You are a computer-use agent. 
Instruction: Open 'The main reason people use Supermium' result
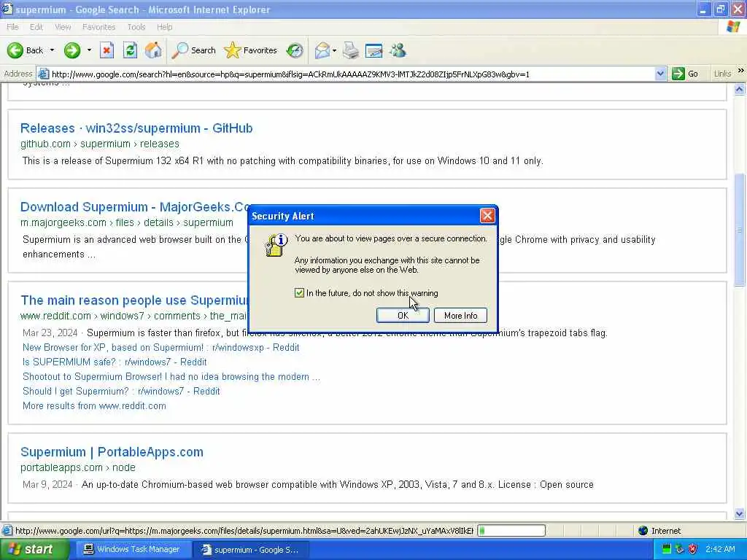(134, 300)
